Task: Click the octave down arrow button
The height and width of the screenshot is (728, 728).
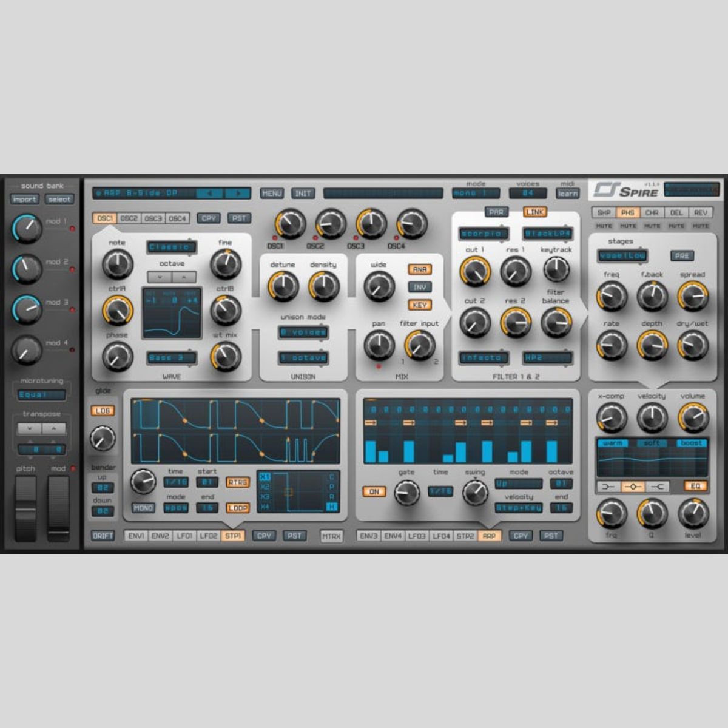Action: (160, 277)
